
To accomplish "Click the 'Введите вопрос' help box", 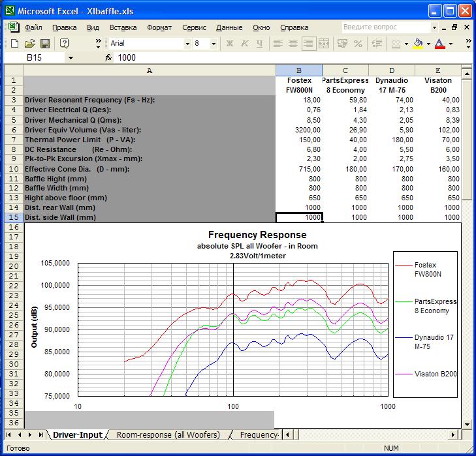I will click(x=386, y=27).
